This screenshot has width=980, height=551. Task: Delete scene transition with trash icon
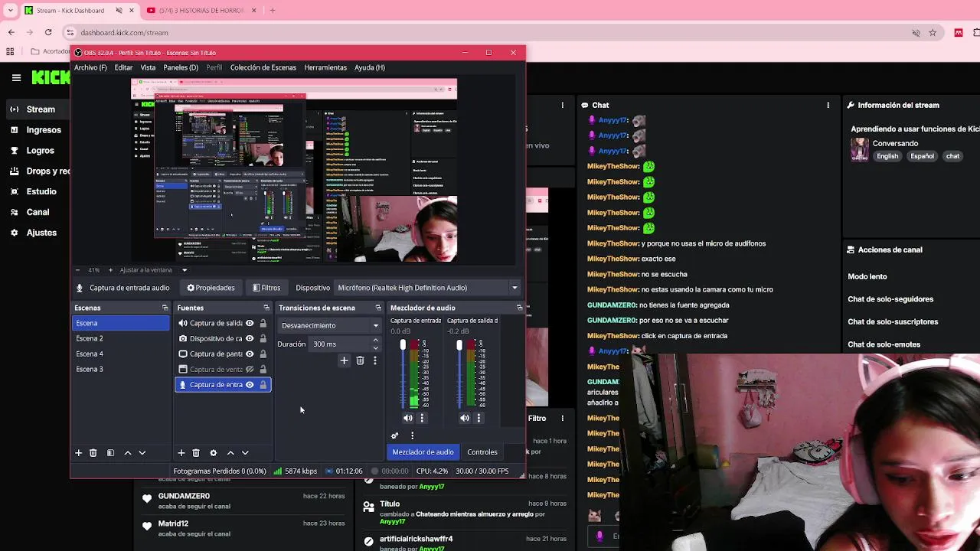pos(360,360)
